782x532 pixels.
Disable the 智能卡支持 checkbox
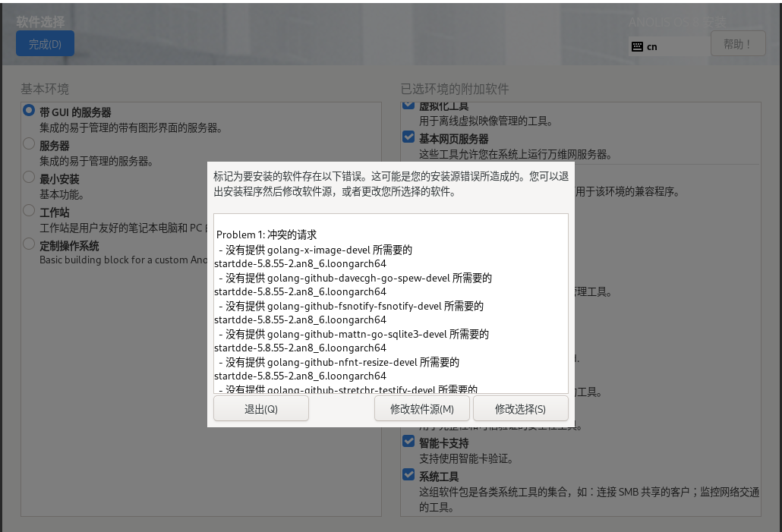(x=408, y=441)
